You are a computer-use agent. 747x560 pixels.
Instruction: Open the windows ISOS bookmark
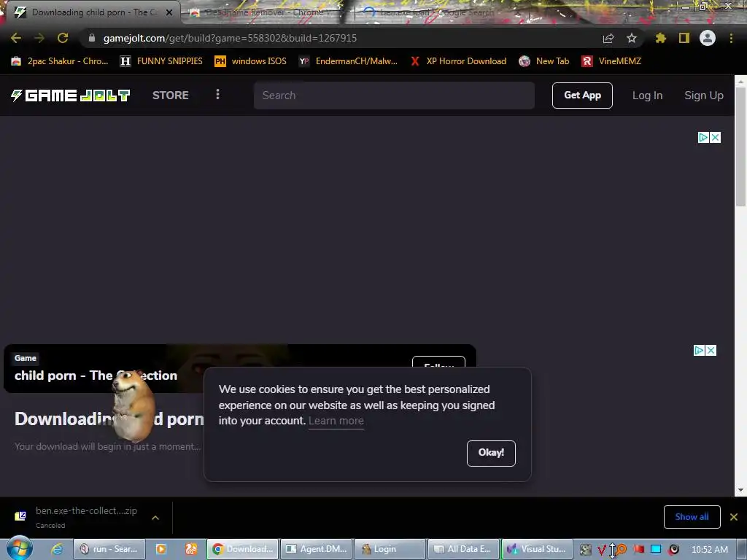(251, 61)
